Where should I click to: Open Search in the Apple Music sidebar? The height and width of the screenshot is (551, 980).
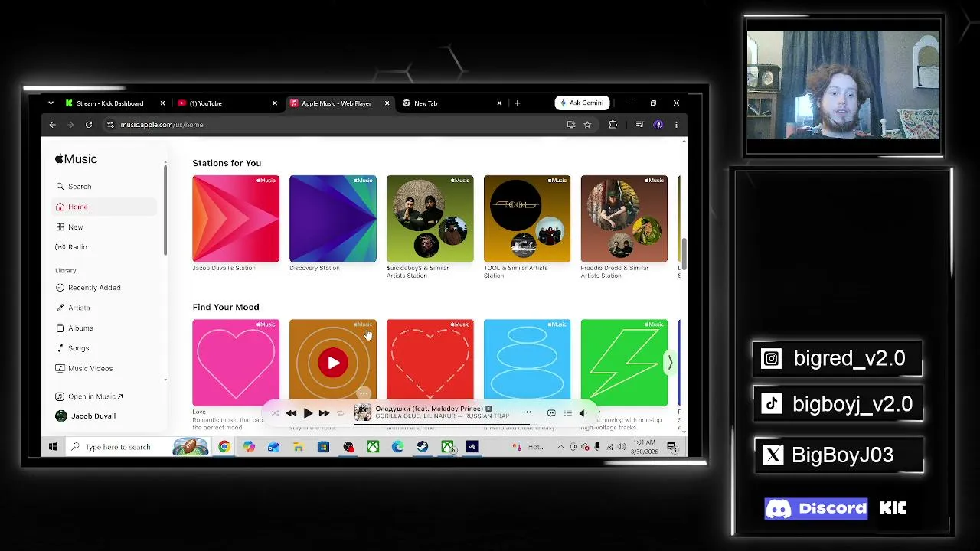click(105, 187)
